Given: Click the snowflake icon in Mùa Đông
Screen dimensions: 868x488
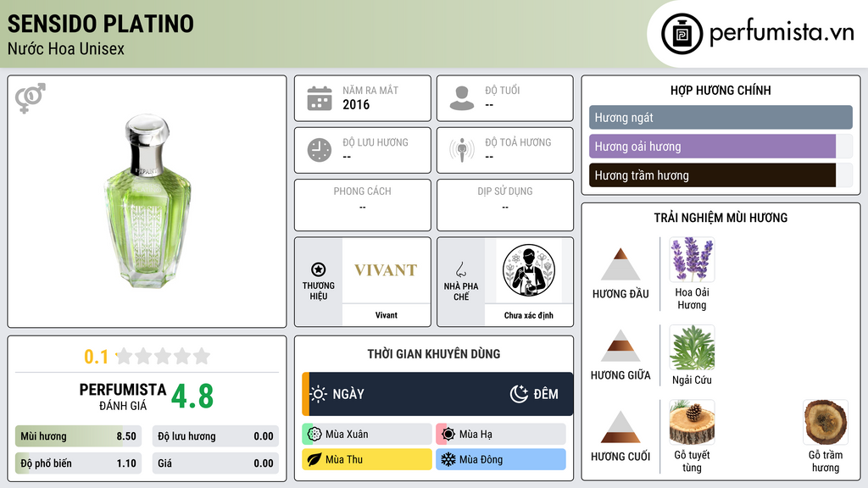Looking at the screenshot, I should tap(448, 459).
